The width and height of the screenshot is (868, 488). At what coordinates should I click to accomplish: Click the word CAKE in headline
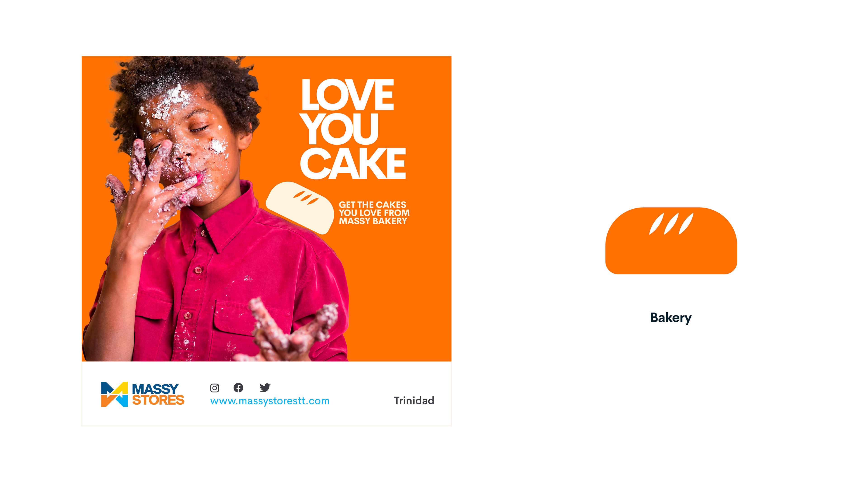tap(353, 164)
